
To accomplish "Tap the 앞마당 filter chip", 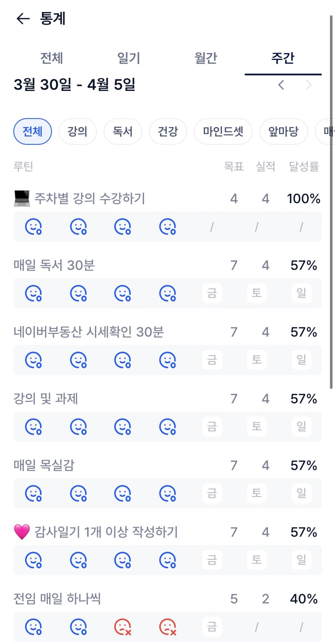I will click(283, 132).
